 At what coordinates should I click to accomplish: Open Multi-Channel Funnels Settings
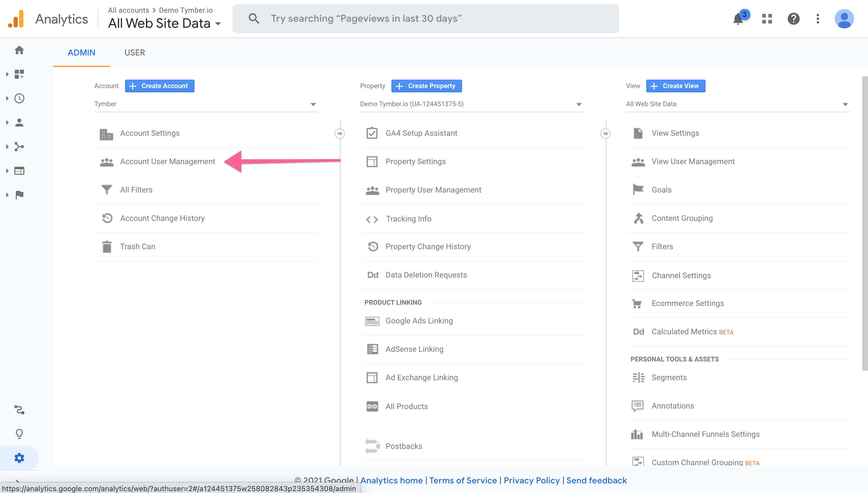(x=705, y=434)
